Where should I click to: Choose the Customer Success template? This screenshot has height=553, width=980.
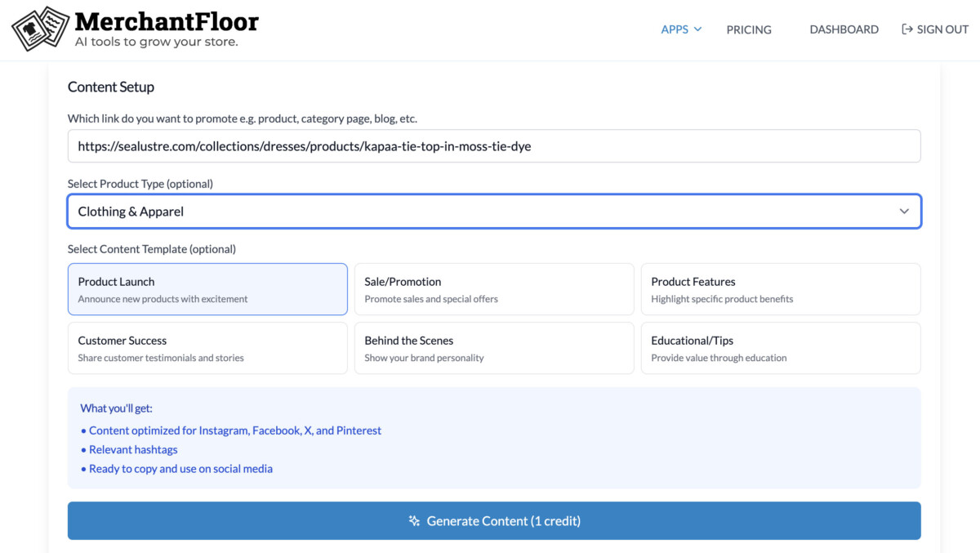click(x=207, y=348)
